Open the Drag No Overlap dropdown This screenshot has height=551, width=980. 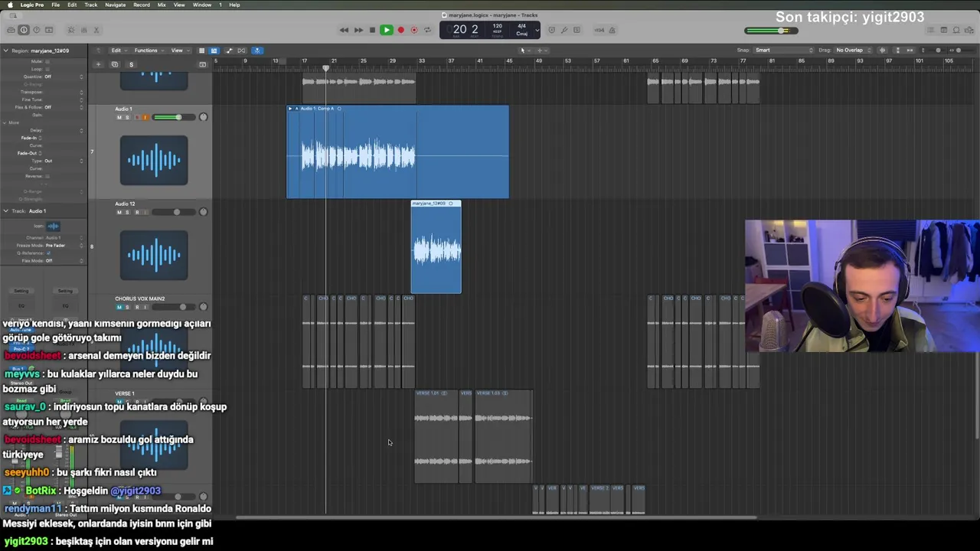(854, 51)
